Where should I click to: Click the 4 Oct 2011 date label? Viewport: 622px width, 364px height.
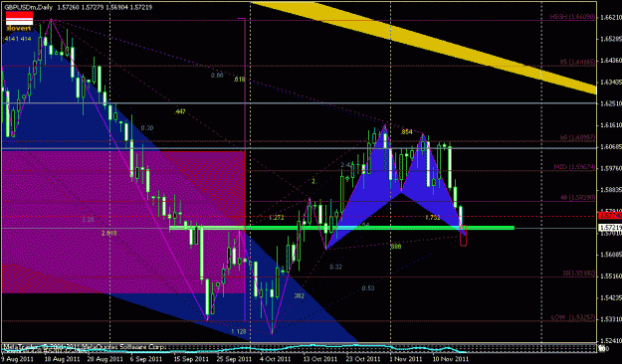click(276, 359)
